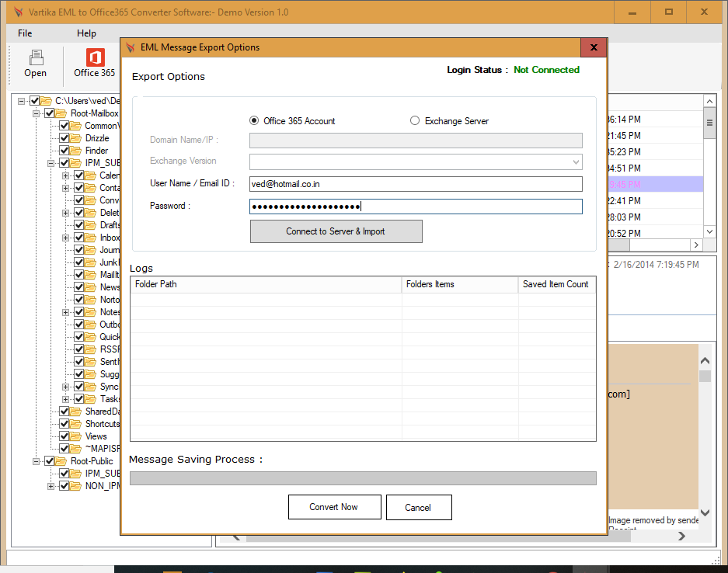The height and width of the screenshot is (573, 728).
Task: Select the Views folder icon
Action: pyautogui.click(x=75, y=436)
